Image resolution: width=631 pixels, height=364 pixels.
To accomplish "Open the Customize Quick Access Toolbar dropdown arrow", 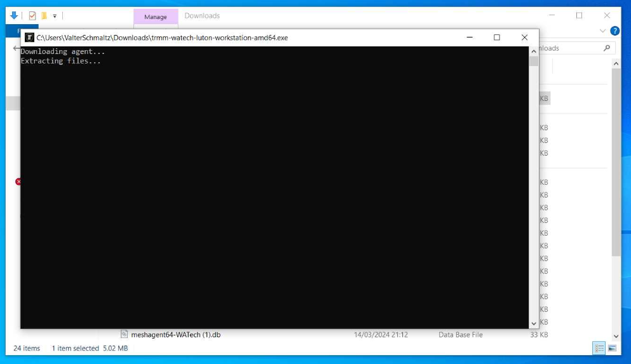I will tap(55, 16).
